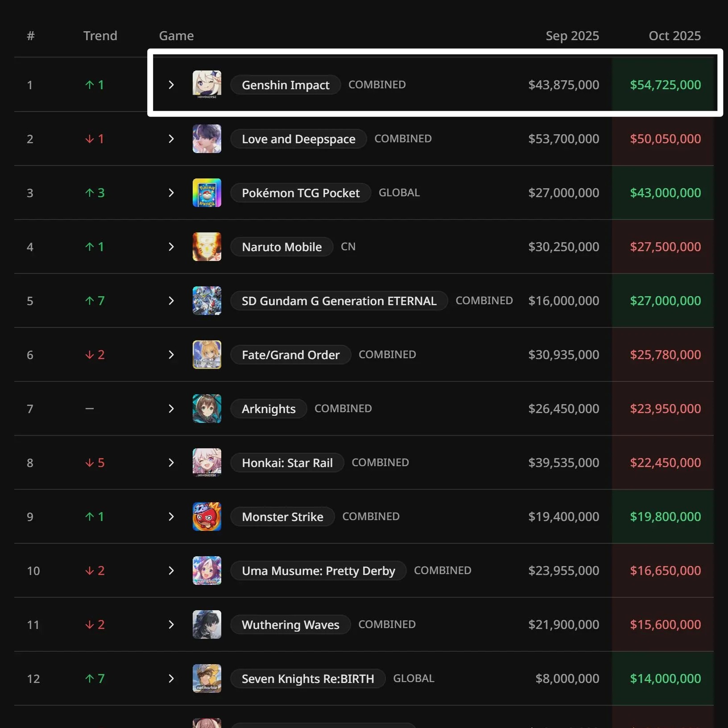Expand the Uma Musume row chevron
This screenshot has width=728, height=728.
(171, 571)
